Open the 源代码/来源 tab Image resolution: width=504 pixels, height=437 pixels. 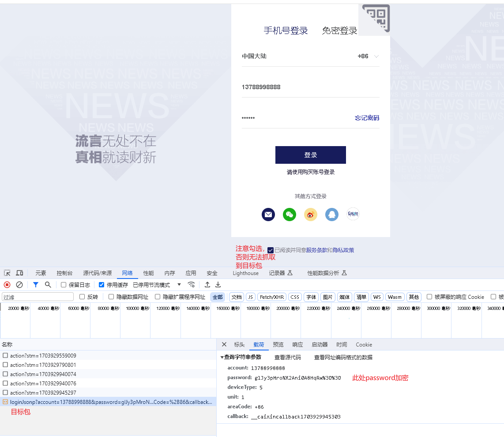tap(98, 273)
